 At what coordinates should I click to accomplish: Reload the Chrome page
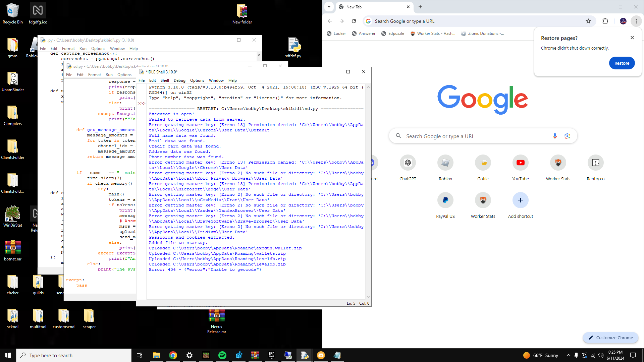(354, 21)
